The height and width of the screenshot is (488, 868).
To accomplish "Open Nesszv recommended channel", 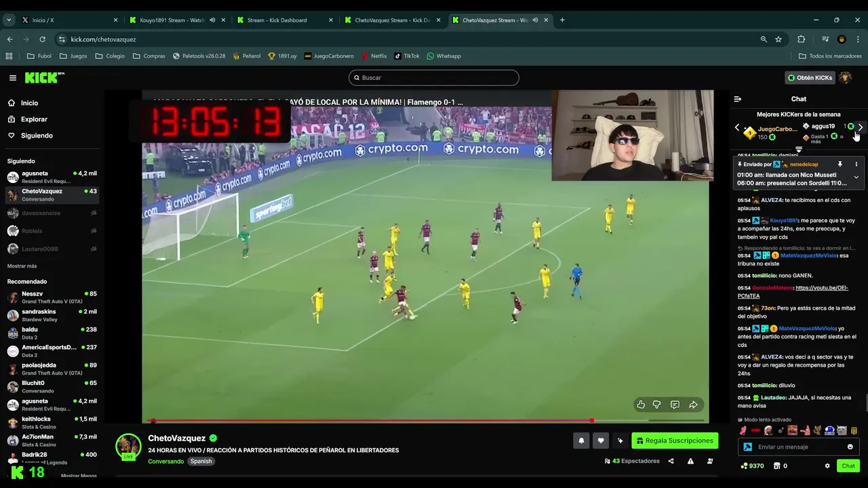I will point(52,297).
